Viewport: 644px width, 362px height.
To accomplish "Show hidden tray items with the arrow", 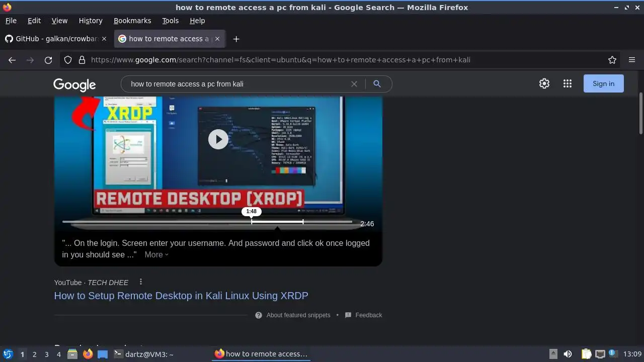I will (x=553, y=354).
